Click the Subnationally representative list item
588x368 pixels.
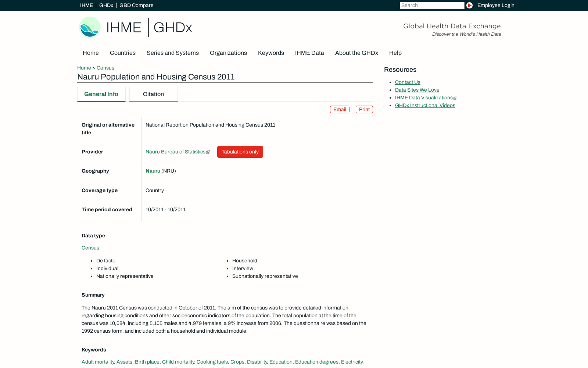(x=265, y=276)
